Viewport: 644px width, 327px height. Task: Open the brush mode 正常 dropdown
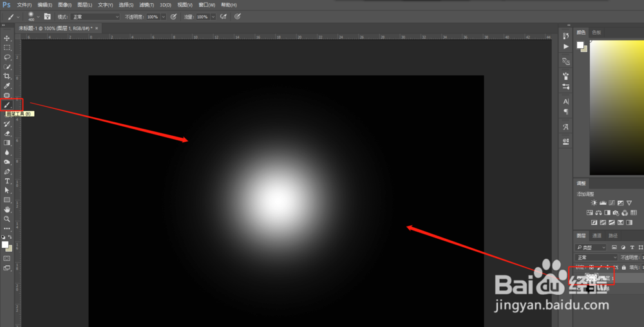click(95, 17)
